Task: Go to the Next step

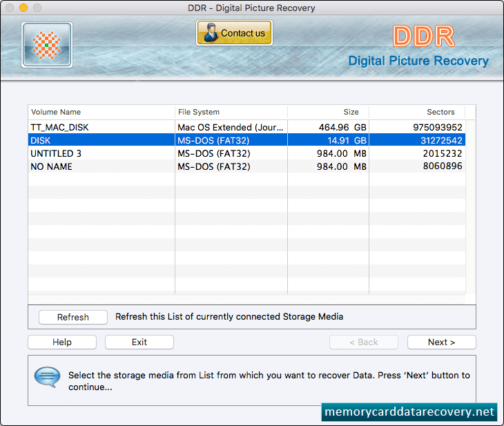Action: [442, 342]
